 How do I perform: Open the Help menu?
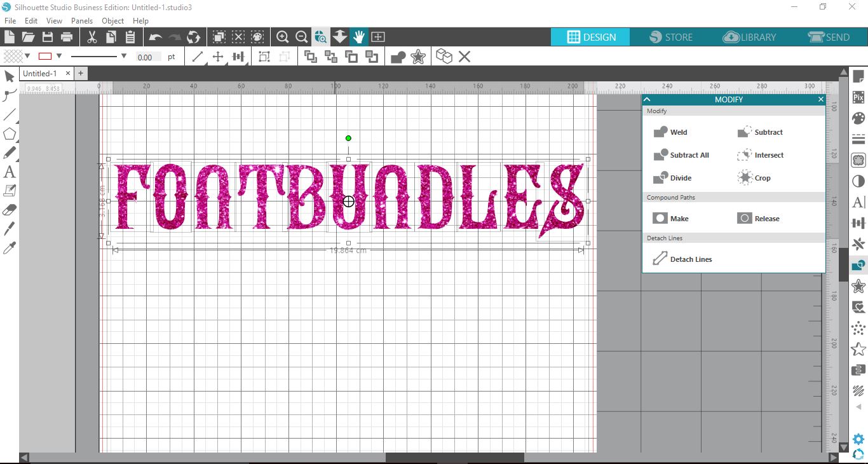tap(140, 21)
